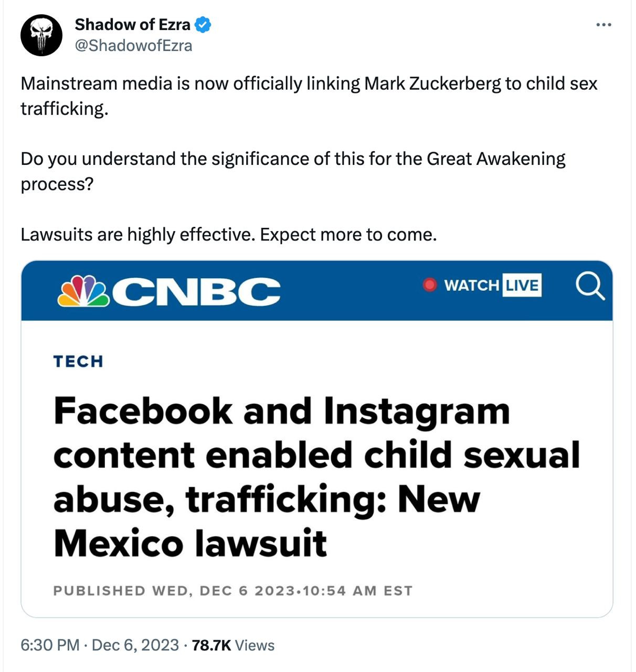Click the Published Wed, Dec 6 2023 dateline
Viewport: 636px width, 672px height.
click(x=232, y=591)
